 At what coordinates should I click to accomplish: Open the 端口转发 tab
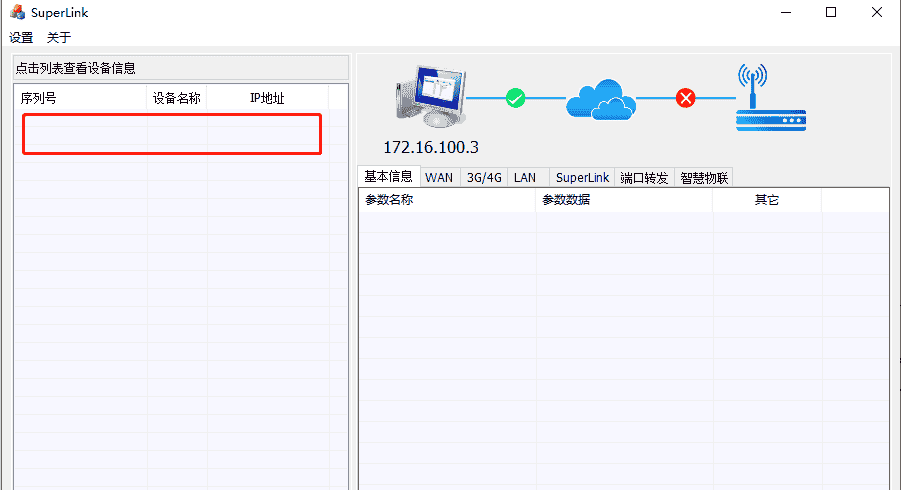coord(644,178)
